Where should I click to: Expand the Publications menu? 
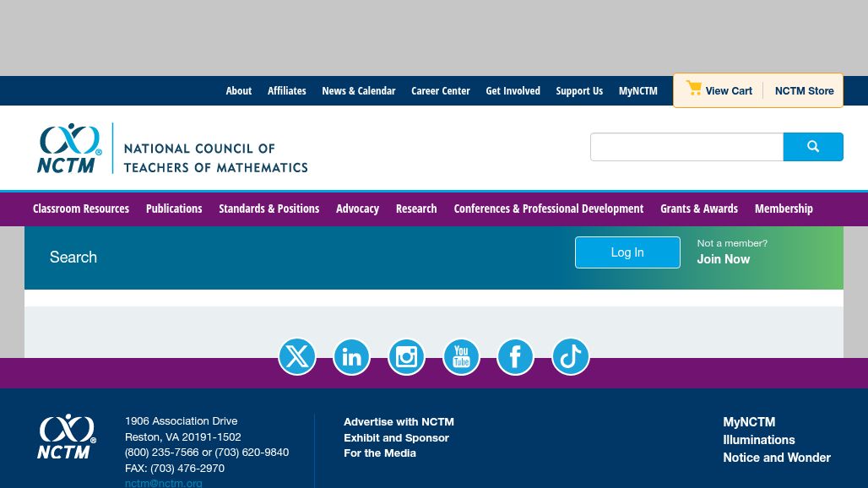coord(174,209)
